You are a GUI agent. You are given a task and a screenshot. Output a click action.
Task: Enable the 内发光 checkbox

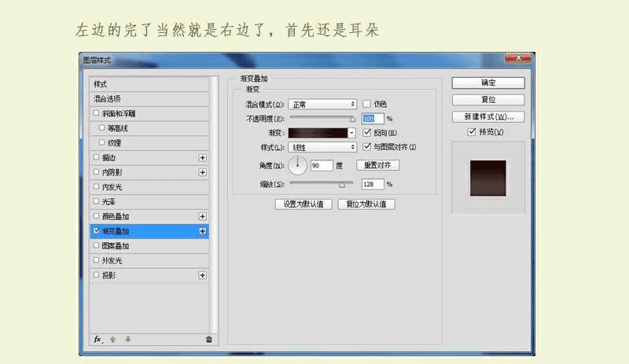coord(96,186)
